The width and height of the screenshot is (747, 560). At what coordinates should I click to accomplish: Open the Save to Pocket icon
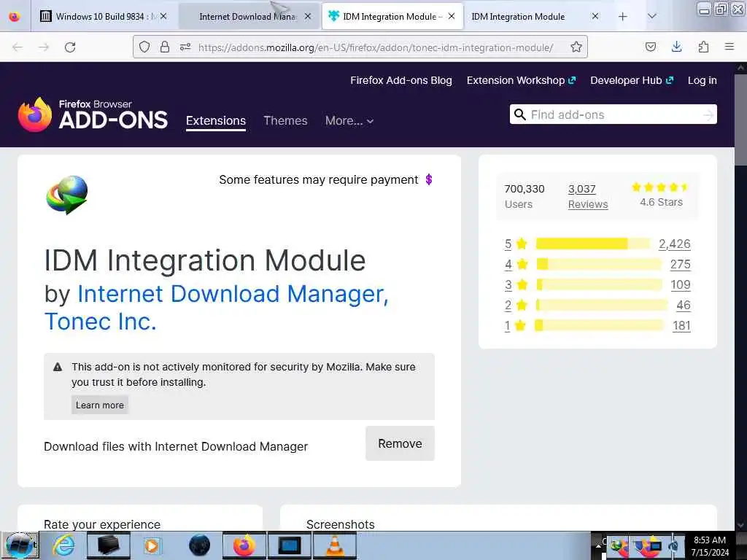[650, 47]
